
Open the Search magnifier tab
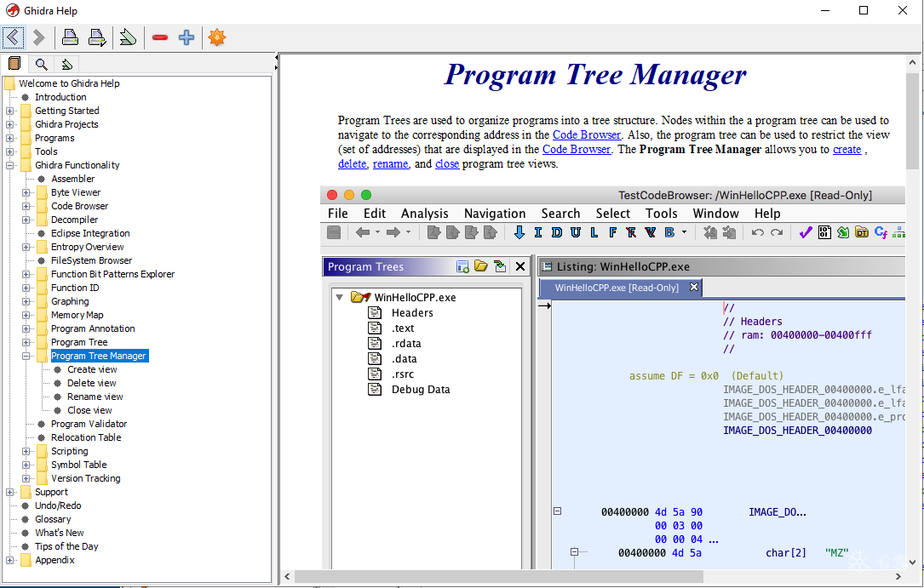[x=41, y=64]
